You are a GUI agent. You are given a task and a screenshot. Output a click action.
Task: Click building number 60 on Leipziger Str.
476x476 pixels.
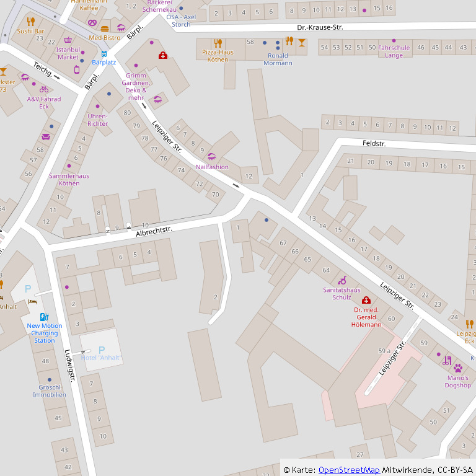391,319
